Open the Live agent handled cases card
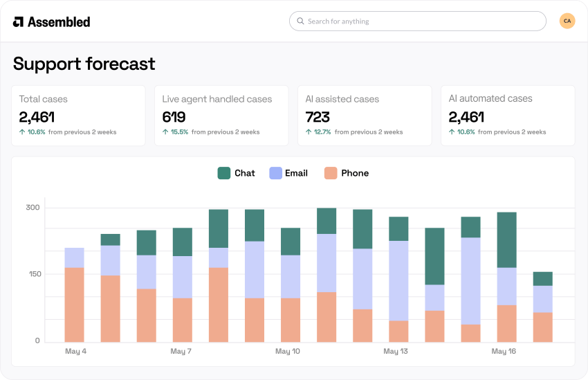Screen dimensions: 588x380 click(221, 116)
